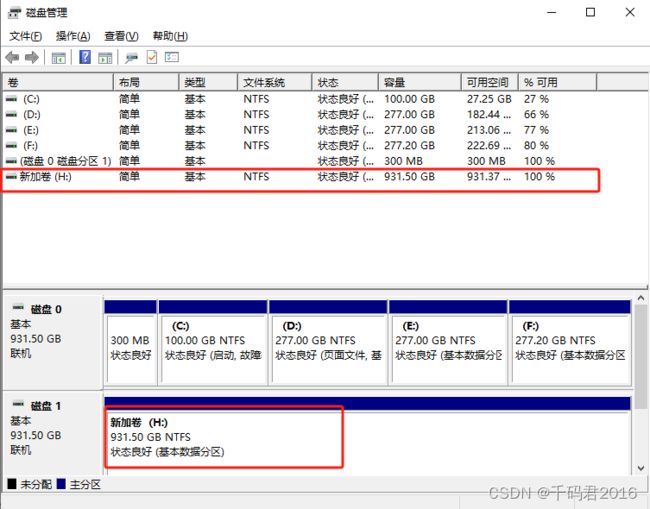Open the 操作(A) menu
650x509 pixels.
click(x=73, y=36)
